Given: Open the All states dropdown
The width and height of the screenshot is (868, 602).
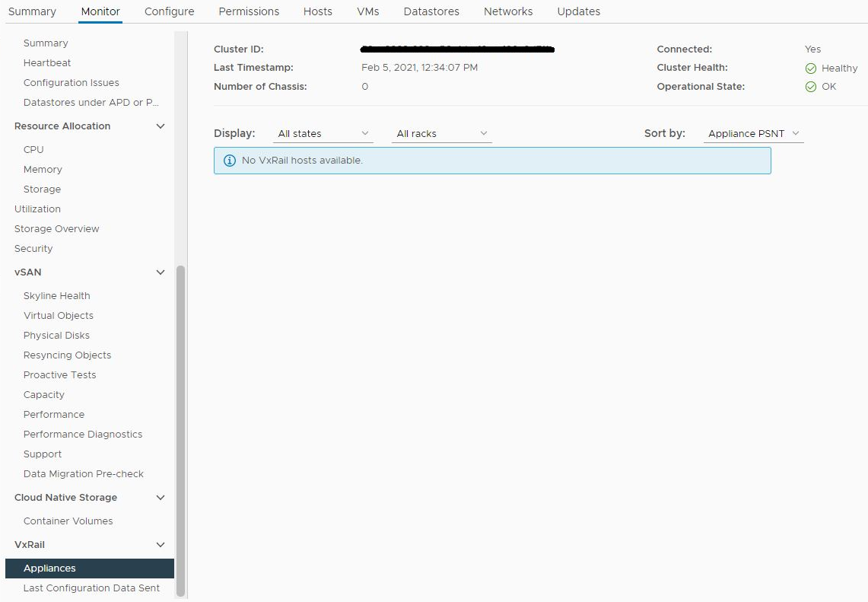Looking at the screenshot, I should coord(323,133).
